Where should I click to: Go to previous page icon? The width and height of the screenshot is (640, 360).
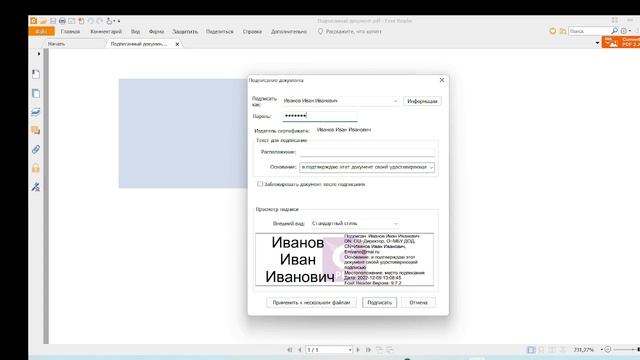click(x=300, y=350)
